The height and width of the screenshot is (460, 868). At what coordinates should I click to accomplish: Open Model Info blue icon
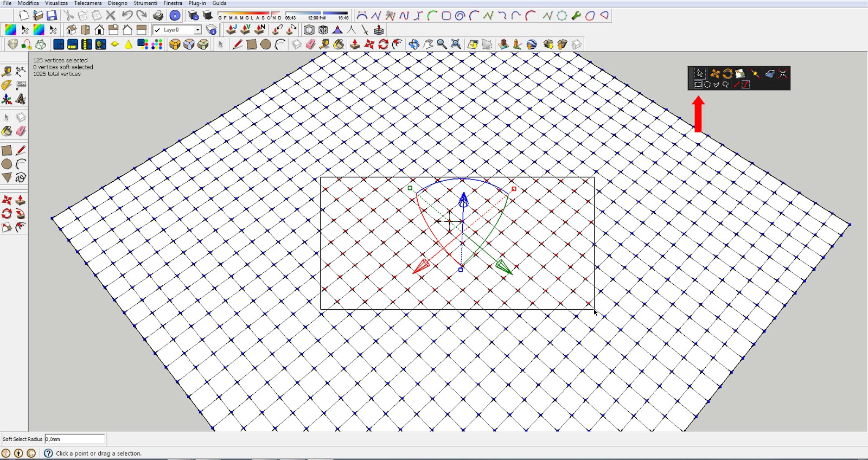point(175,16)
